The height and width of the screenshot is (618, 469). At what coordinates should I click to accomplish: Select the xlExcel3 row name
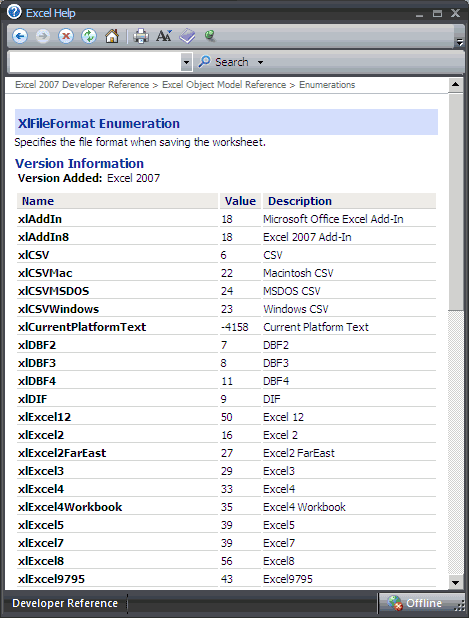click(41, 471)
